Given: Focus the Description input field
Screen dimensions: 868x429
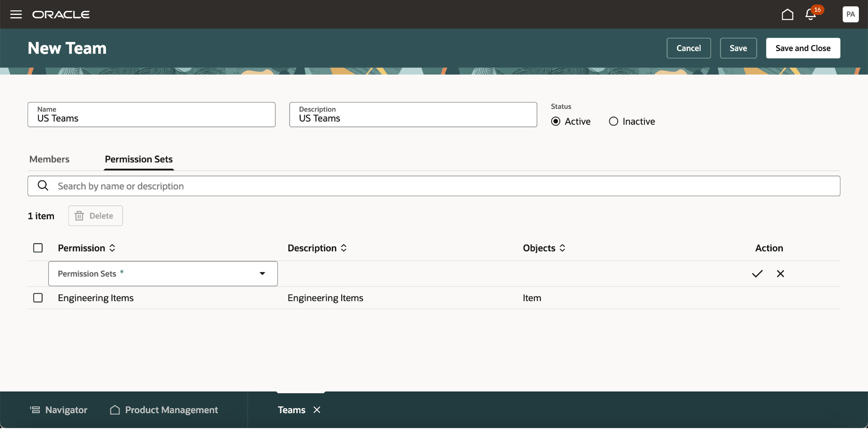Looking at the screenshot, I should 413,115.
